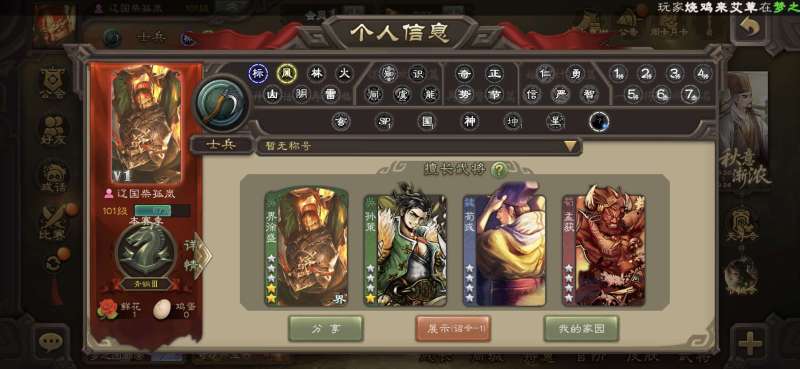Toggle the 神 package filter
The width and height of the screenshot is (800, 369).
click(x=469, y=121)
